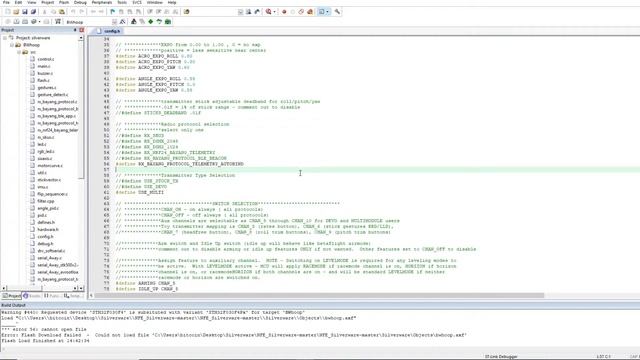Select hardware.h in project tree
This screenshot has width=640, height=360.
tap(48, 229)
